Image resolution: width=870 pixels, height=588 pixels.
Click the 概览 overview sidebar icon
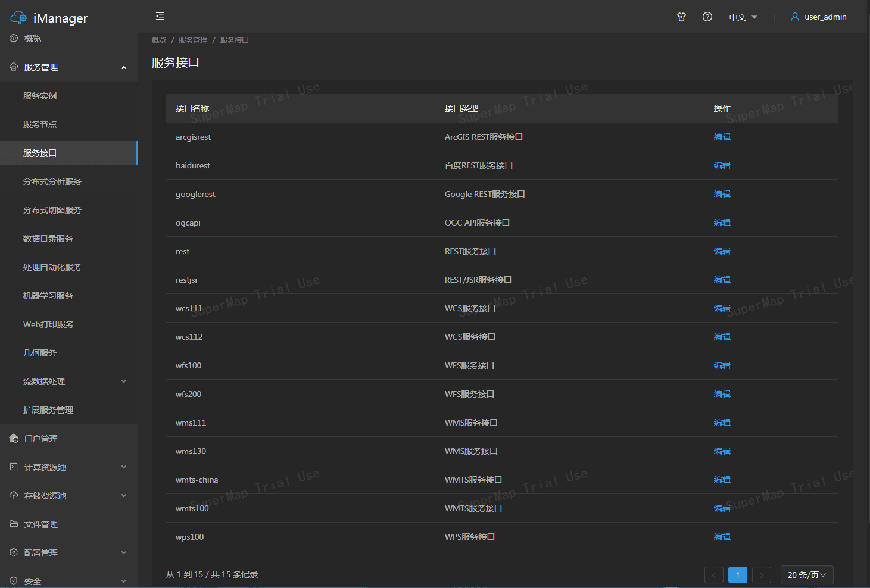(x=14, y=38)
